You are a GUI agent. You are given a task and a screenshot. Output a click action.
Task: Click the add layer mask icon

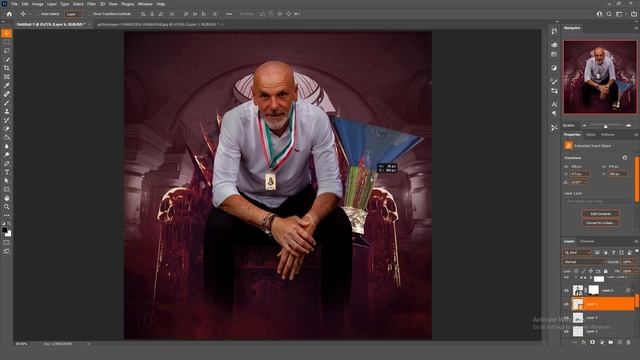click(x=593, y=342)
